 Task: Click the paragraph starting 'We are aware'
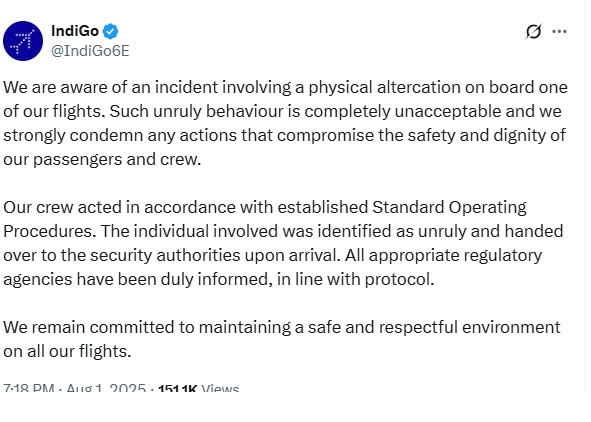(285, 123)
